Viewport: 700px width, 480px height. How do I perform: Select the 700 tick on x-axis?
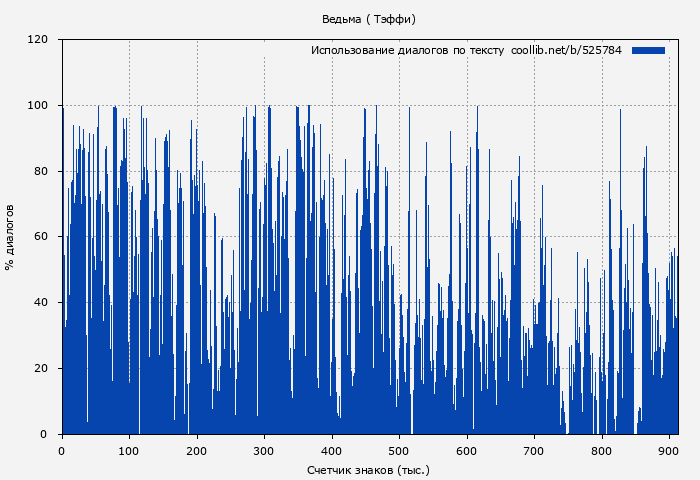tap(534, 450)
